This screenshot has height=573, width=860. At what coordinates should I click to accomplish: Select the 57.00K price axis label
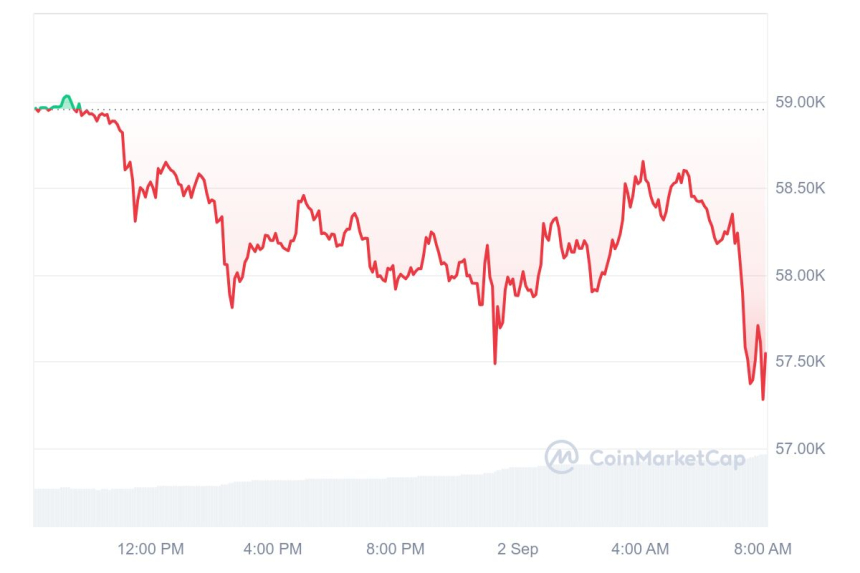[x=800, y=448]
